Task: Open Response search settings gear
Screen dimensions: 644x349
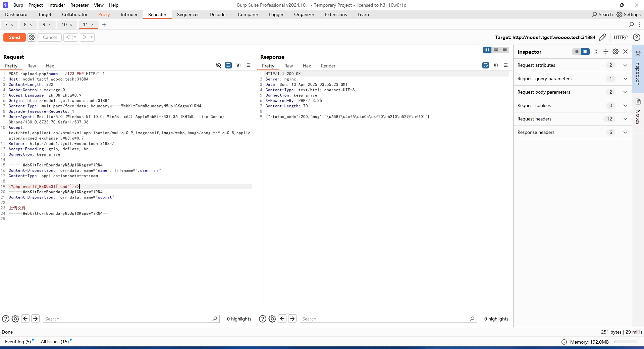Action: coord(272,319)
